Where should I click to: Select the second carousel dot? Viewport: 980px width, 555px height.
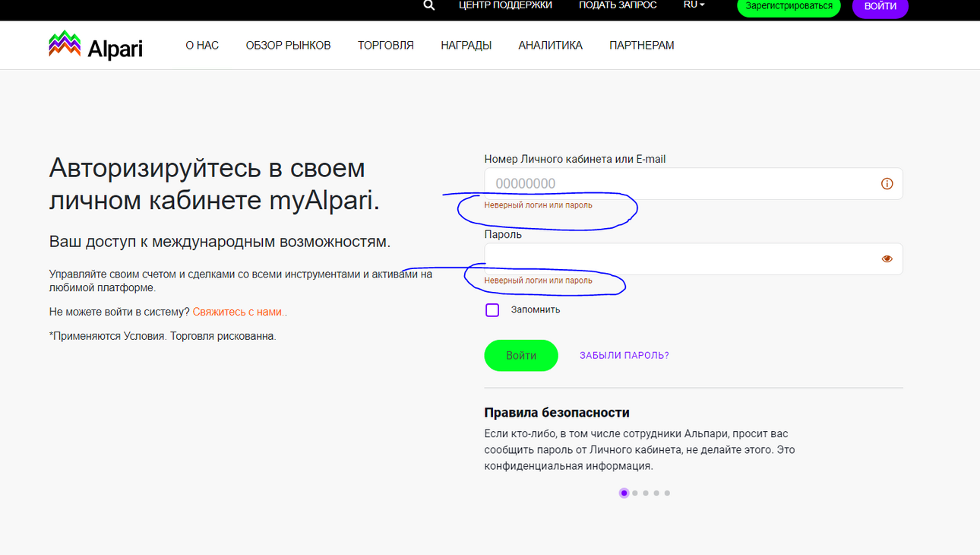point(635,493)
